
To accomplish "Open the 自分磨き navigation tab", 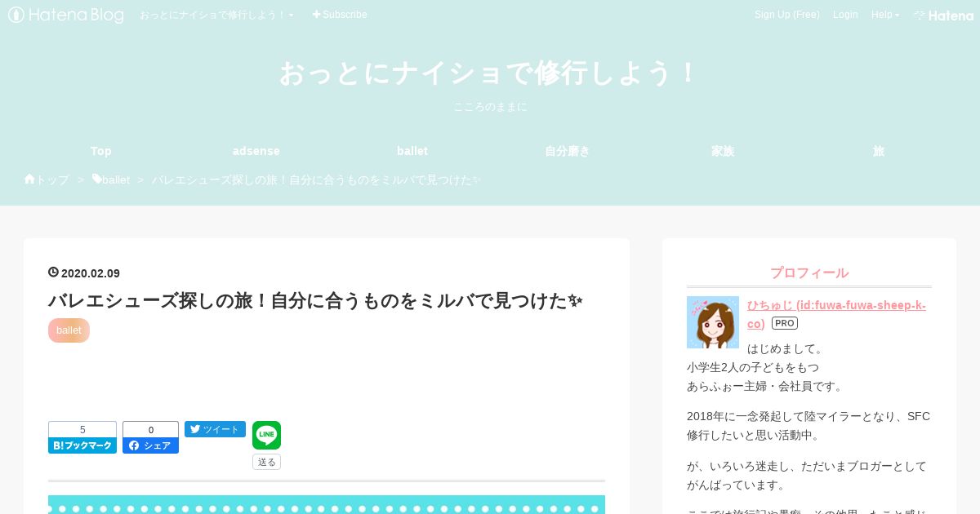I will point(568,151).
